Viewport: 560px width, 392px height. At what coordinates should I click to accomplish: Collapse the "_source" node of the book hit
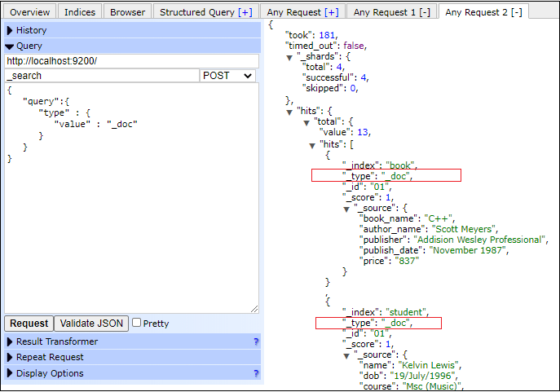click(346, 209)
